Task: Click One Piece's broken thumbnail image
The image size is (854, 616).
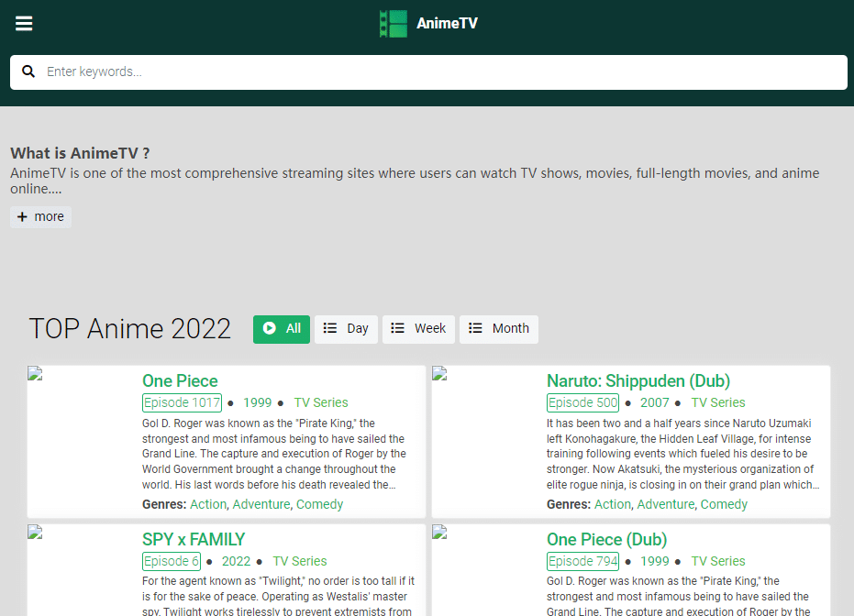Action: pos(35,373)
